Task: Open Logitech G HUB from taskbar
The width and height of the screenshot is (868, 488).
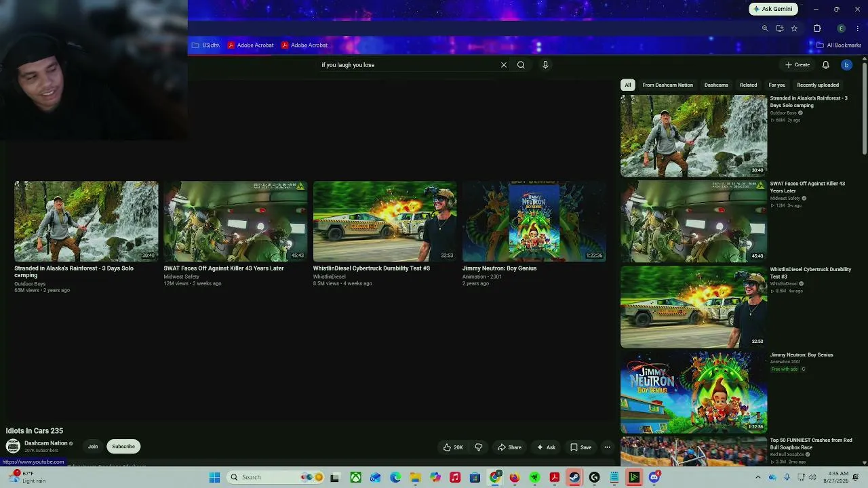Action: [594, 478]
